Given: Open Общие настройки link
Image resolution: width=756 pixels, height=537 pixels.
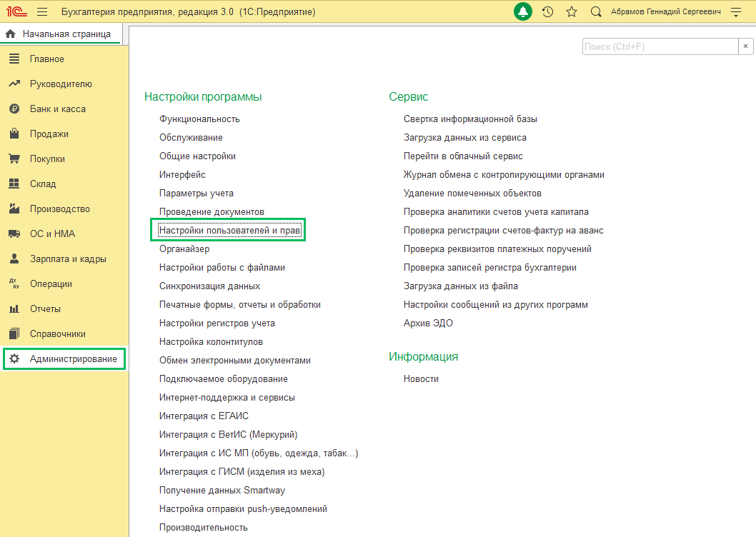Looking at the screenshot, I should (x=197, y=156).
